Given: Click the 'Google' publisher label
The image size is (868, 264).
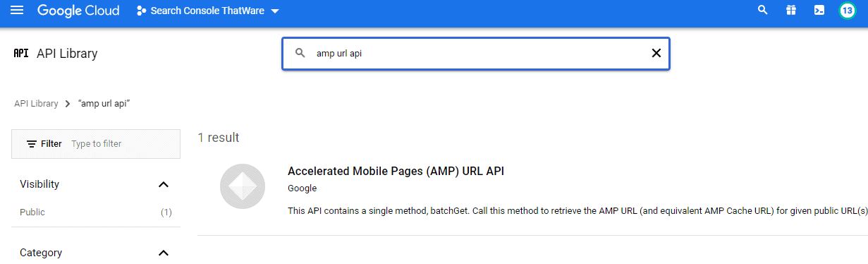Looking at the screenshot, I should coord(302,188).
